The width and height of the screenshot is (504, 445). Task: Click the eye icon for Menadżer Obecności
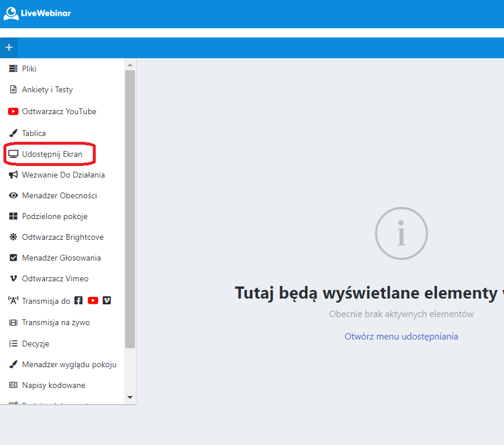pos(13,195)
